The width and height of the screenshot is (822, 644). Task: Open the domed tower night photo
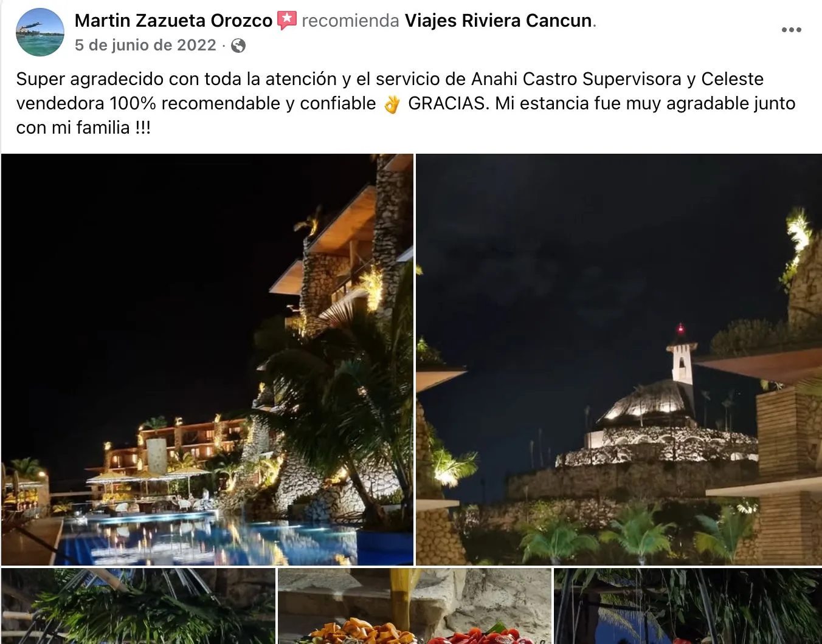[x=619, y=360]
